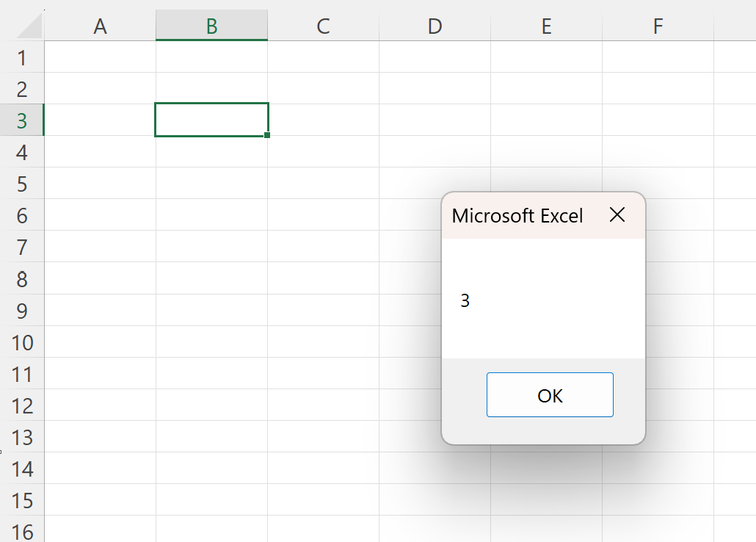
Task: Select column header A
Action: click(100, 26)
